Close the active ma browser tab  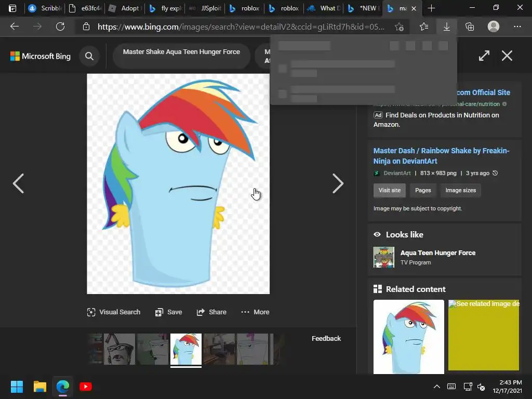pyautogui.click(x=414, y=8)
